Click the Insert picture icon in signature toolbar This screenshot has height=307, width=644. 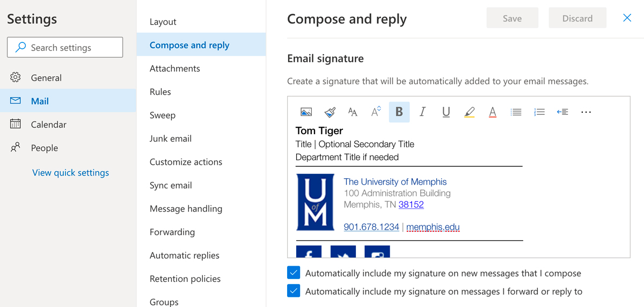[306, 112]
